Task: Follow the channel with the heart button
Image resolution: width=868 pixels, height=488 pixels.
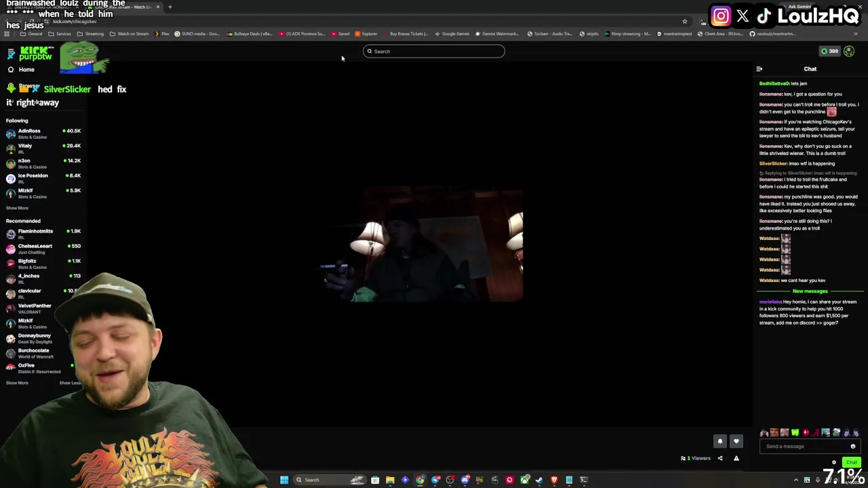Action: pyautogui.click(x=736, y=441)
